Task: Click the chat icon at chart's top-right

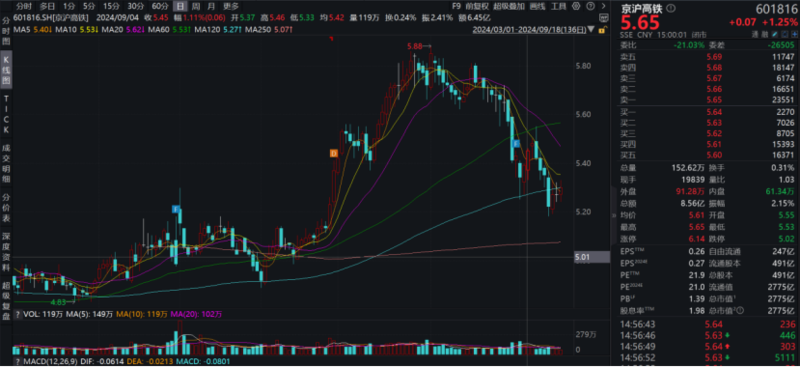Action: pyautogui.click(x=604, y=18)
